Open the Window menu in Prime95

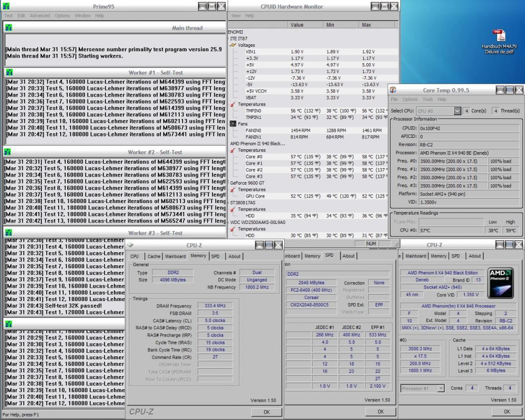tap(83, 16)
